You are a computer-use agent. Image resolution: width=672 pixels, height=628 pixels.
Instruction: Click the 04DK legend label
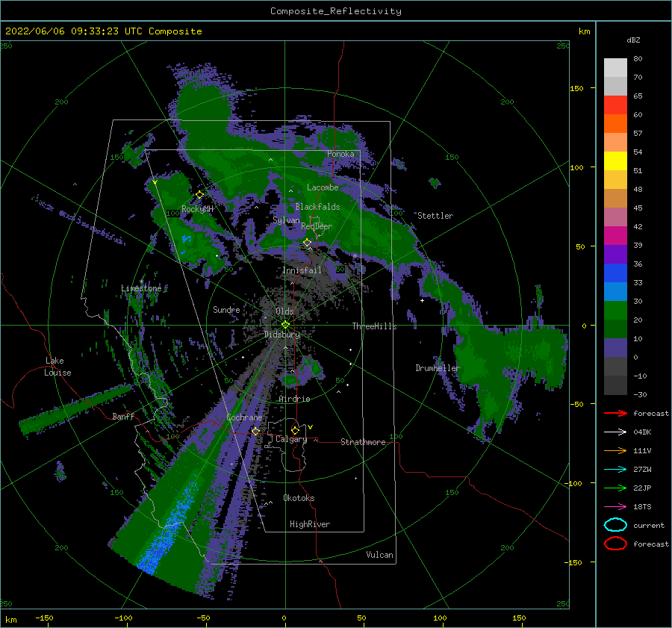tap(642, 432)
